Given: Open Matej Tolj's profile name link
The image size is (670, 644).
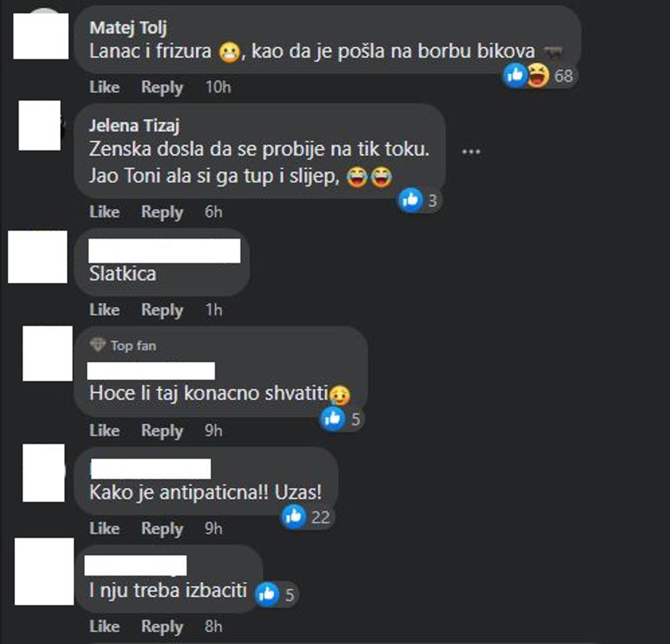Looking at the screenshot, I should point(128,28).
